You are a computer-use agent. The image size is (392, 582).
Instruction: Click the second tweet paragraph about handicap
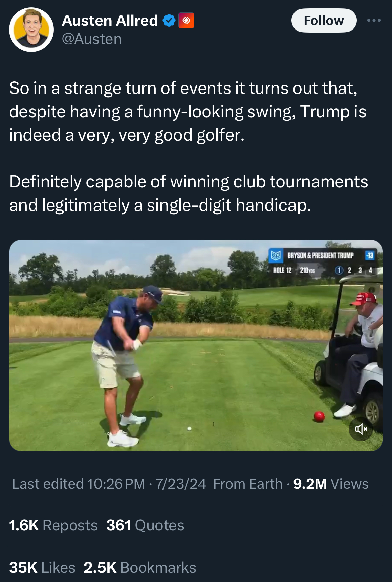[x=189, y=193]
